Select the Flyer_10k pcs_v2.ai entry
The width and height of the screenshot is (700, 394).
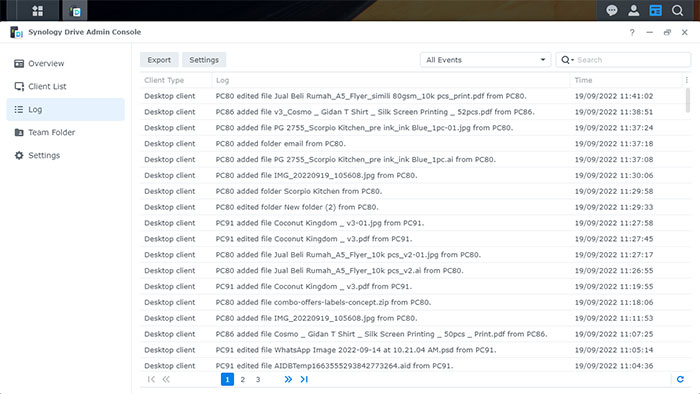click(x=412, y=270)
